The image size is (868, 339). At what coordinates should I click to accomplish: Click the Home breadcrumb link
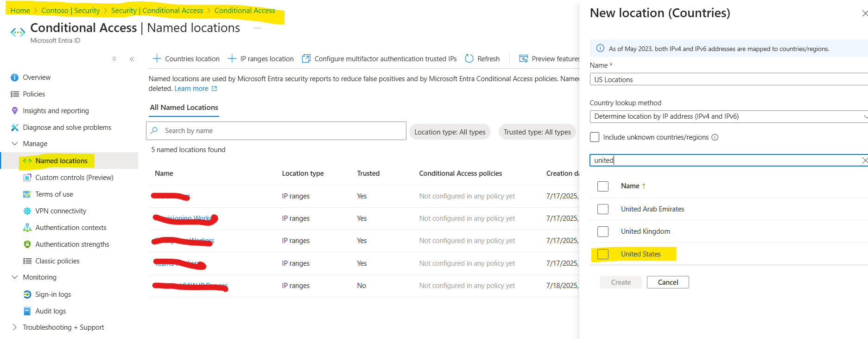point(20,11)
